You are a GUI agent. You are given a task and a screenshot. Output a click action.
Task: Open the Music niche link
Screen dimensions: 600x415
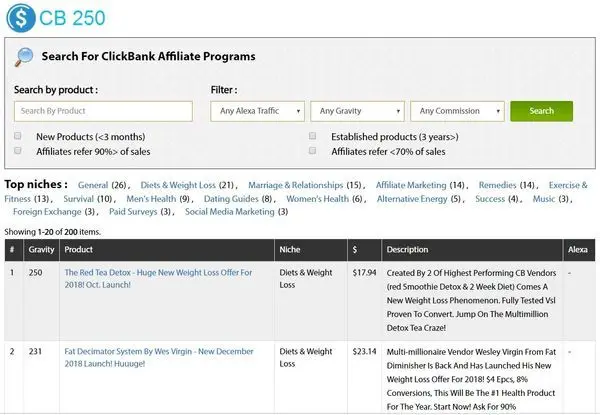click(544, 199)
